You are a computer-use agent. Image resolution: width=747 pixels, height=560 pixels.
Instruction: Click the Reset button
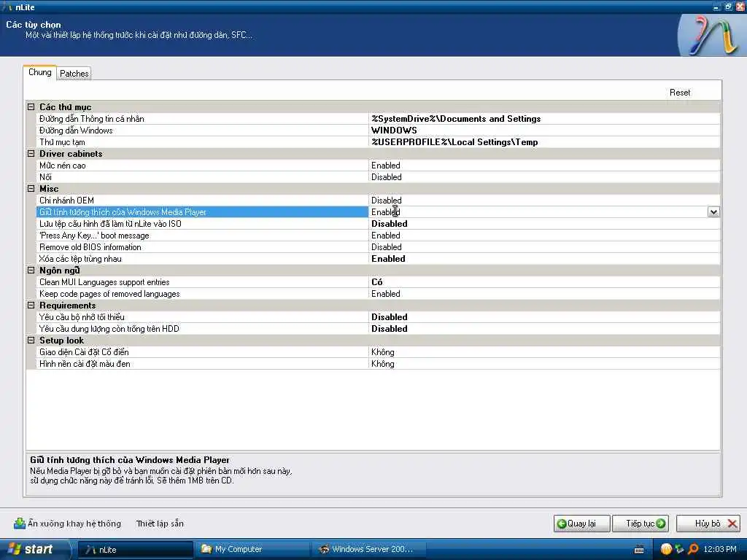[x=680, y=93]
